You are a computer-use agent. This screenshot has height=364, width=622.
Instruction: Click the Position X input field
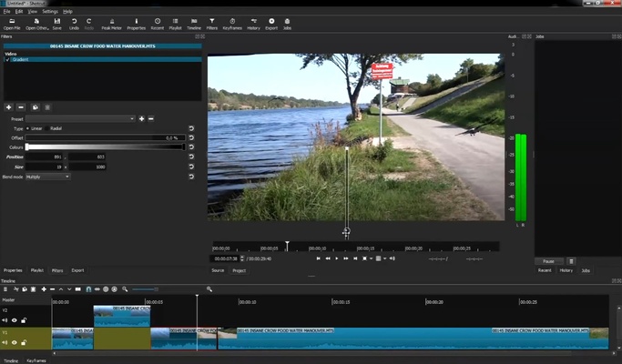pyautogui.click(x=45, y=157)
